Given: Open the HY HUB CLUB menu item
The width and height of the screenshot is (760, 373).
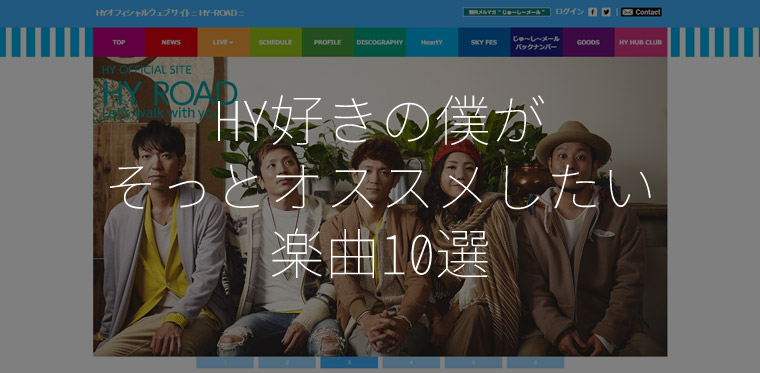Looking at the screenshot, I should point(641,42).
